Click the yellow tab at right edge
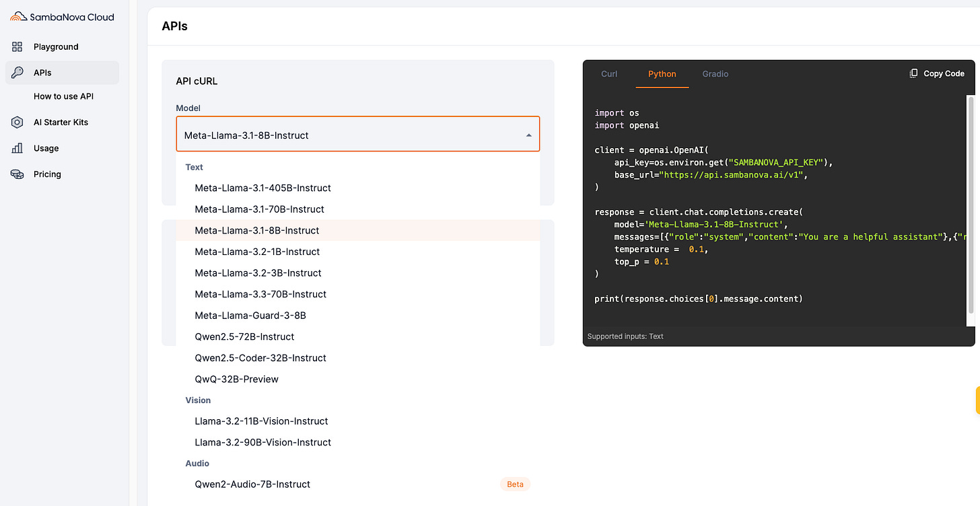Screen dimensions: 980x506 coord(977,400)
